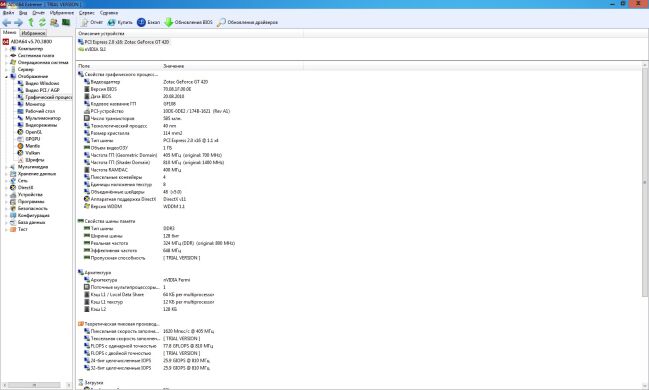Image resolution: width=649 pixels, height=390 pixels.
Task: Open the Справка menu
Action: click(x=109, y=13)
